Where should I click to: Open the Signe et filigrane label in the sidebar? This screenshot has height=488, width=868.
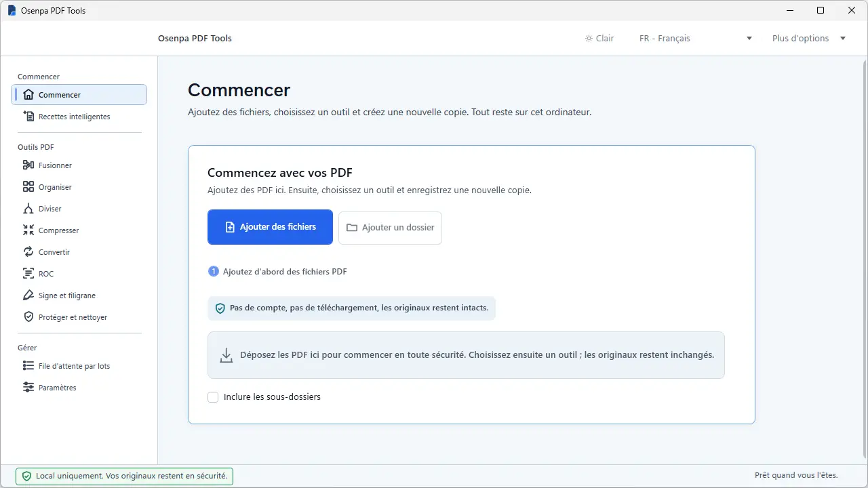[67, 296]
